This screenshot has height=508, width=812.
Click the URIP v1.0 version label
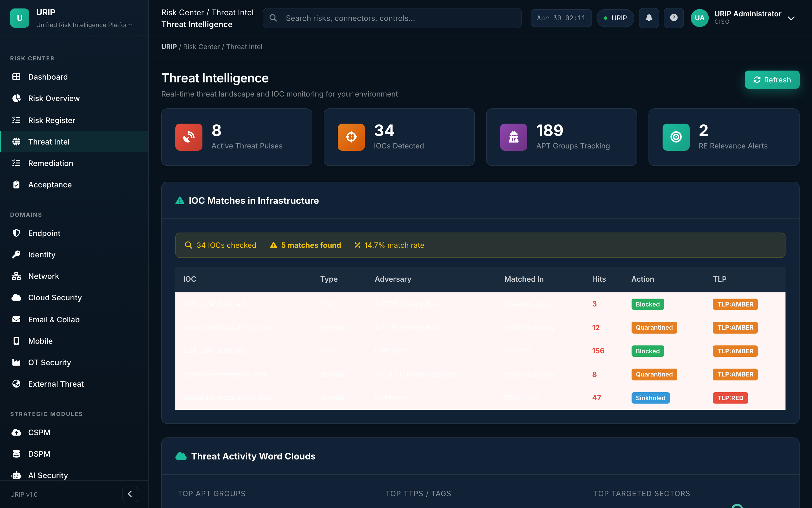click(x=24, y=494)
